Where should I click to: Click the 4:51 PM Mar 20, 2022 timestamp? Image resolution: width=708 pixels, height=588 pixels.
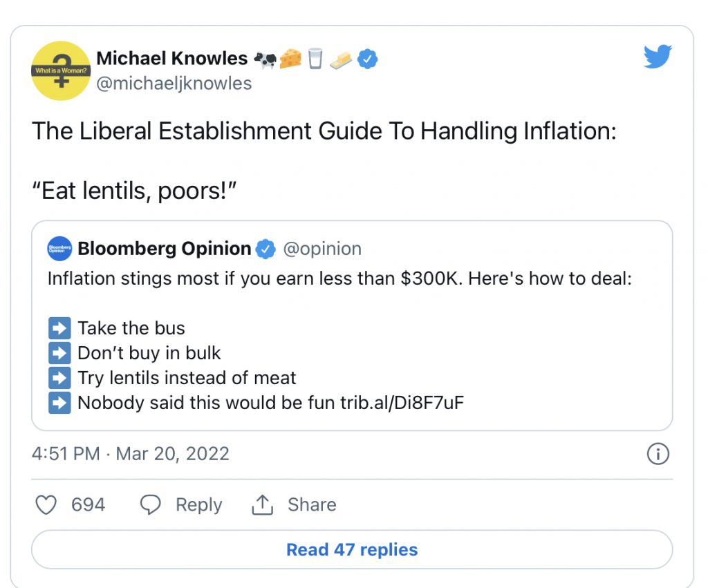pyautogui.click(x=131, y=454)
